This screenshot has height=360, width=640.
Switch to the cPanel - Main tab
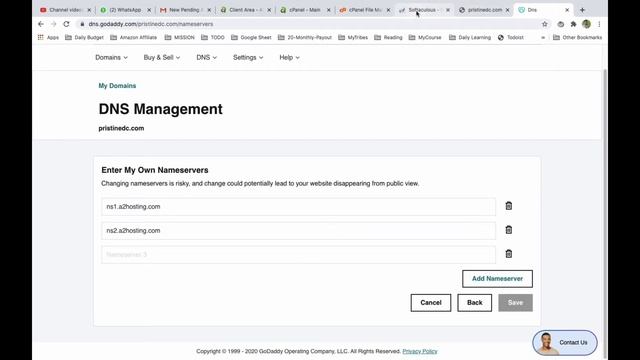[x=304, y=10]
